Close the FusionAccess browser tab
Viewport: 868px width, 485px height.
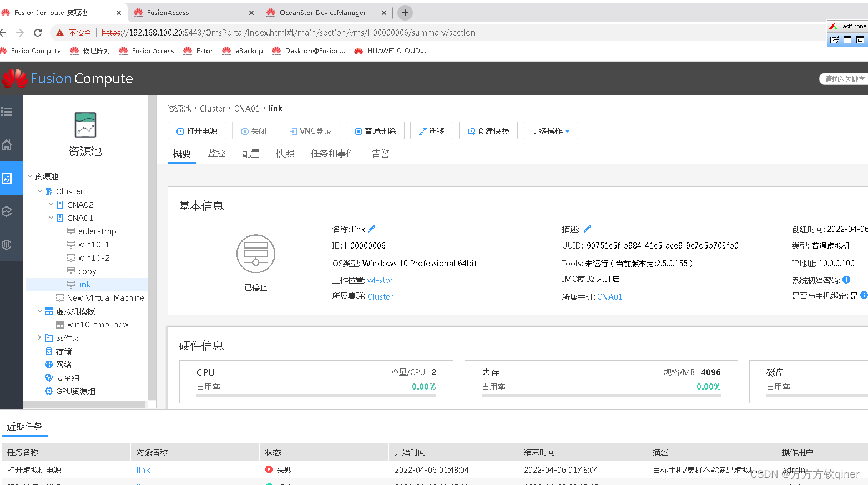[251, 13]
